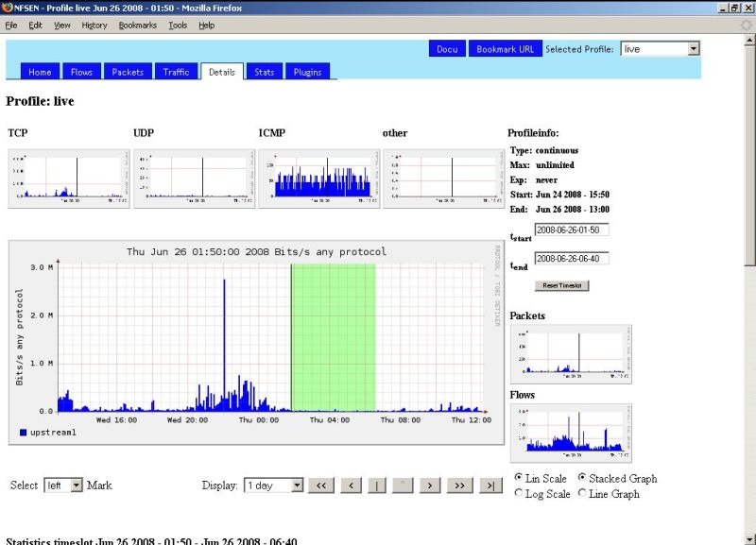This screenshot has height=545, width=756.
Task: Click the rewind double-left arrow button
Action: [321, 485]
